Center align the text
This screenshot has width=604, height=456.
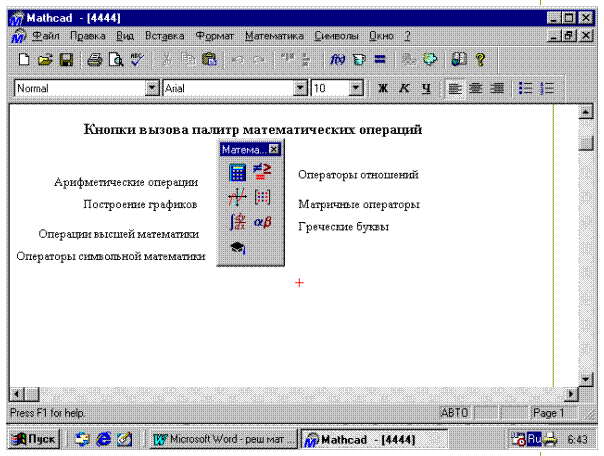[x=476, y=89]
